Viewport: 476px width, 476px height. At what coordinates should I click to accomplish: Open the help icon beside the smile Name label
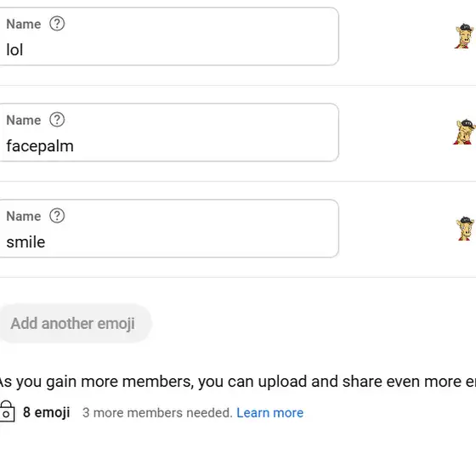tap(57, 216)
